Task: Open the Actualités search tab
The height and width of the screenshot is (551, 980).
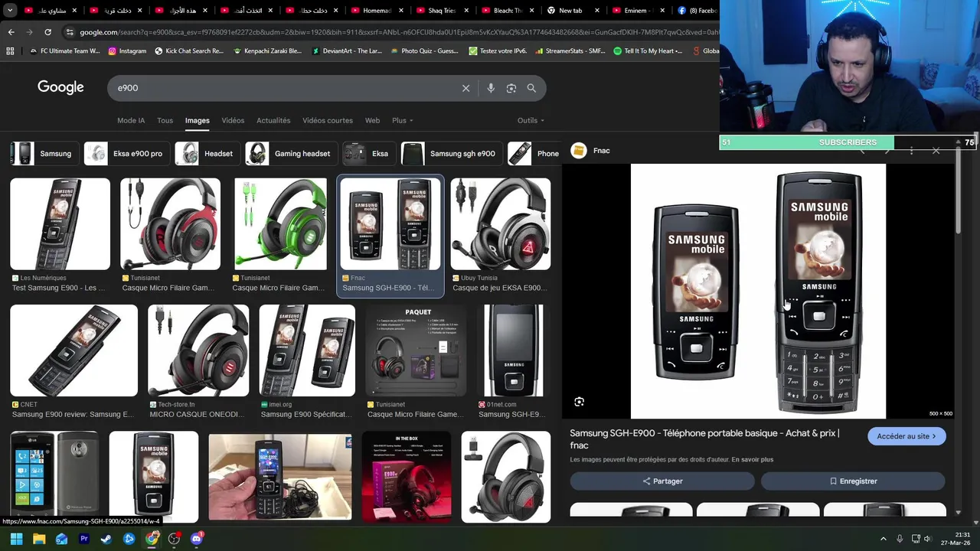Action: point(273,121)
